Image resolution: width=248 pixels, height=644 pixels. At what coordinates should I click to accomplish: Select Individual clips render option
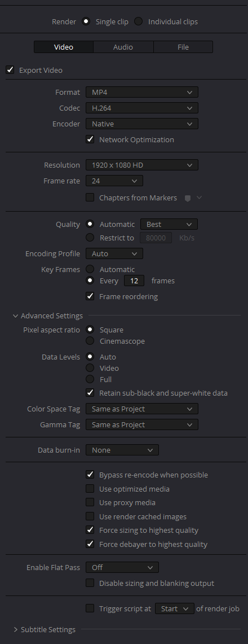(139, 21)
